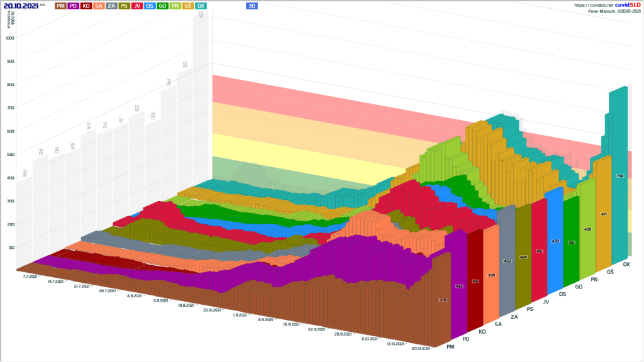
Task: Hide the orange SA region series
Action: [x=99, y=6]
